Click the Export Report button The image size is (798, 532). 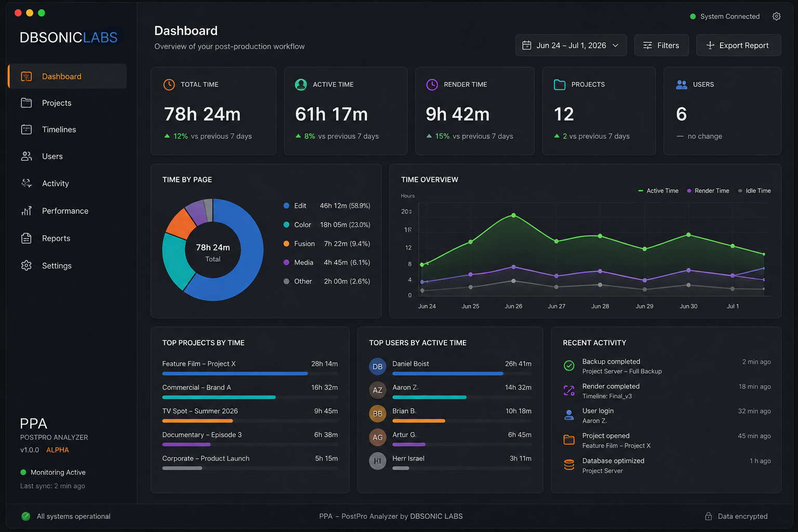click(738, 45)
